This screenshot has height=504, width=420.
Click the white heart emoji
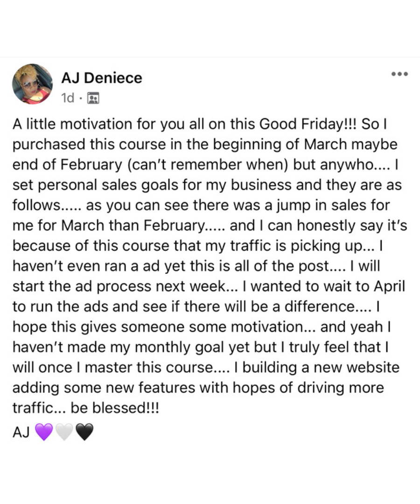pyautogui.click(x=64, y=432)
